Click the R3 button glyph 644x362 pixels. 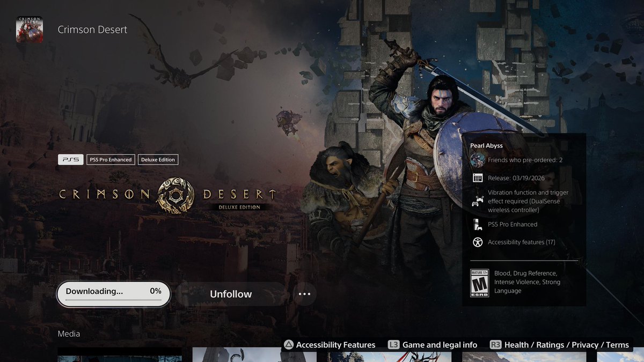click(x=495, y=345)
